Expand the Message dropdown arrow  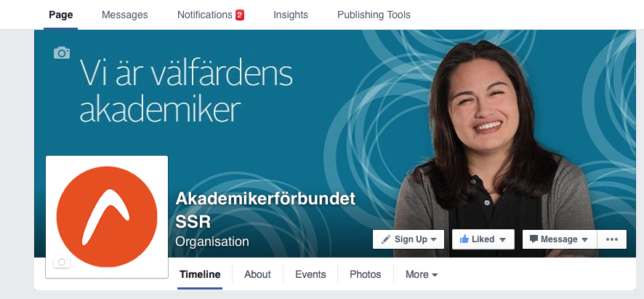coord(585,240)
